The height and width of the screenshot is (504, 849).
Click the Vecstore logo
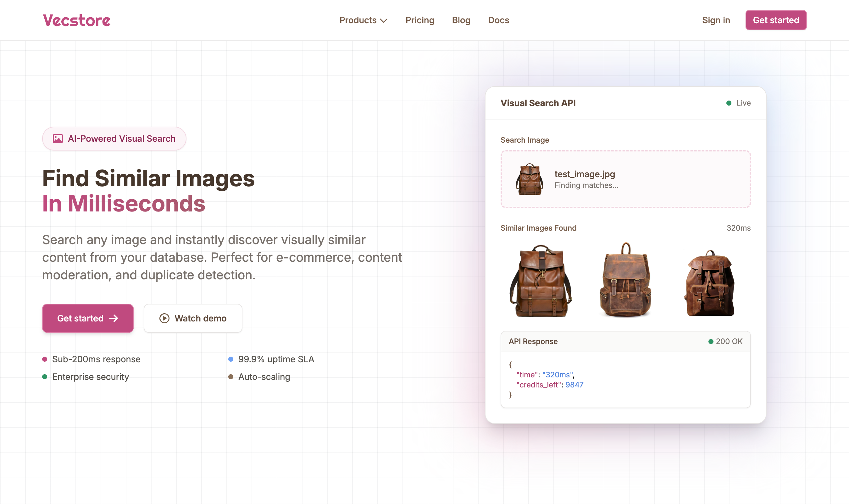click(76, 20)
